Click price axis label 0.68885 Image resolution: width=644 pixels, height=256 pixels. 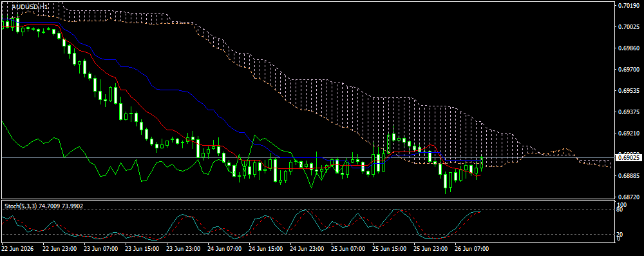[x=628, y=176]
